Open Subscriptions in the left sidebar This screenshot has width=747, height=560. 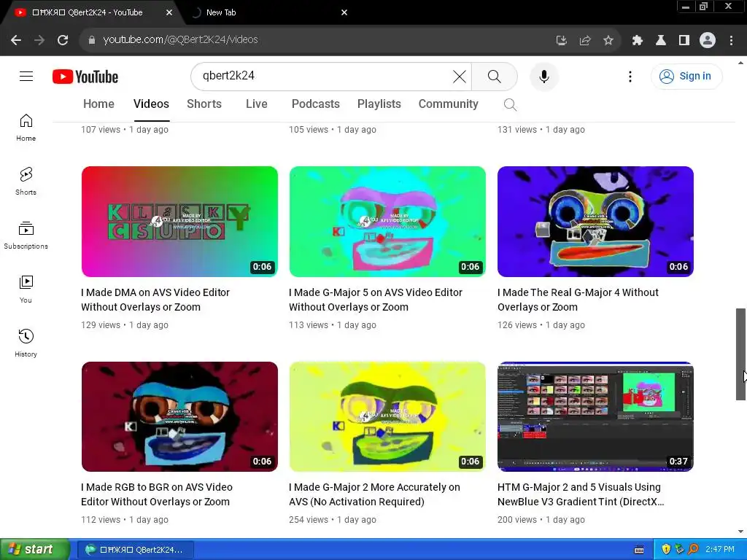tap(26, 236)
